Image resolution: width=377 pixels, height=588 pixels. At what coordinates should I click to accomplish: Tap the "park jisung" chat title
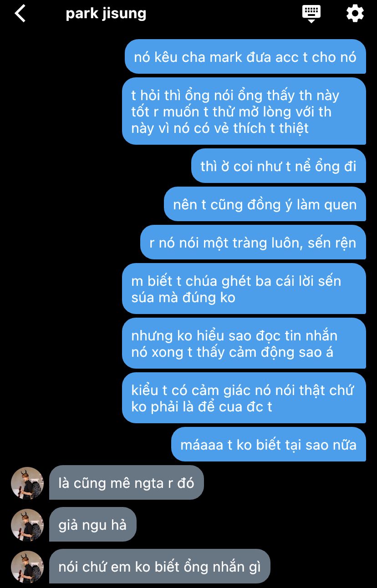click(106, 14)
